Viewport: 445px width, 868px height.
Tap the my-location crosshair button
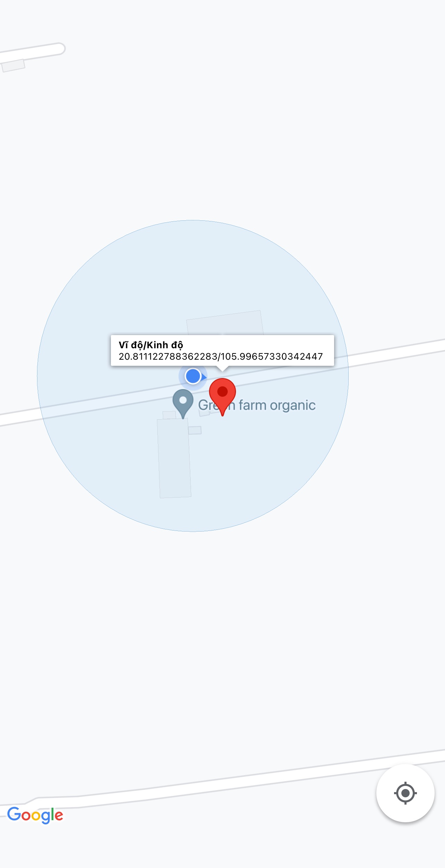click(405, 793)
